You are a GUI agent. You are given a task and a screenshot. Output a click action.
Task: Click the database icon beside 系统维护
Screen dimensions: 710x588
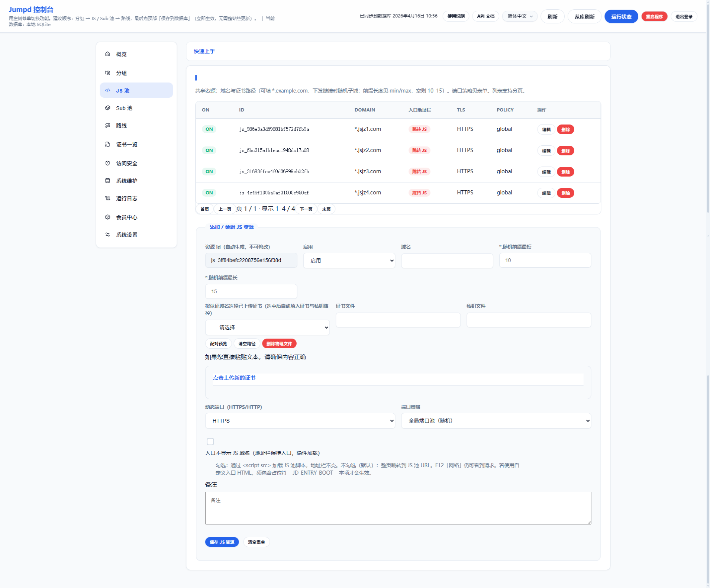(x=107, y=181)
